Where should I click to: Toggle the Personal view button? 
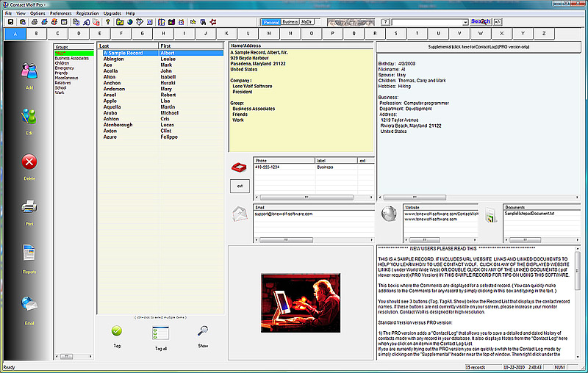pos(270,22)
